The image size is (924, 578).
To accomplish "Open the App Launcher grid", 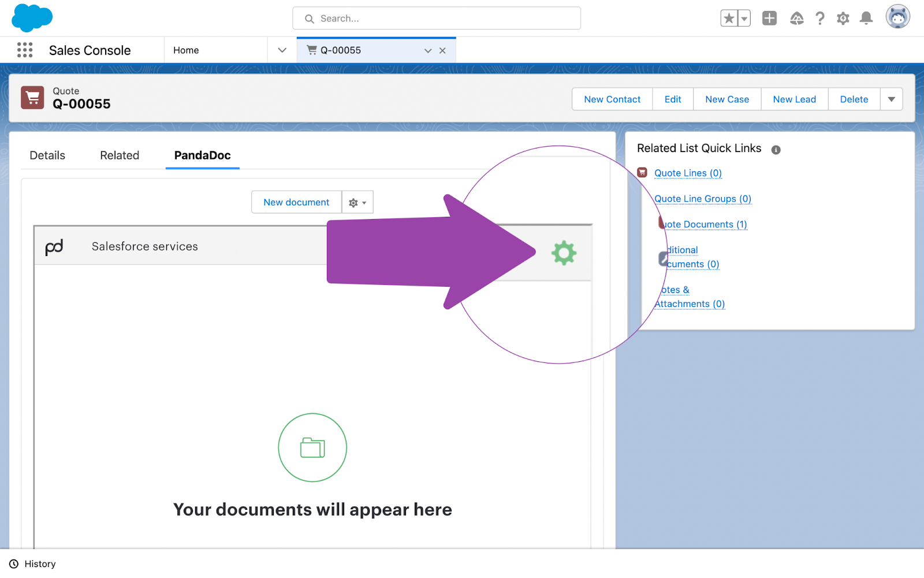I will tap(25, 50).
